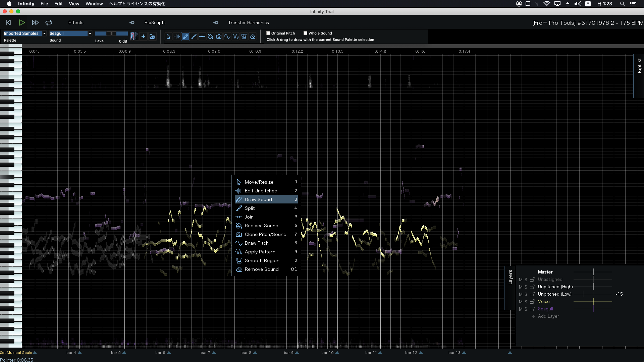Image resolution: width=644 pixels, height=362 pixels.
Task: Enable the Whole Sound checkbox
Action: click(x=306, y=33)
